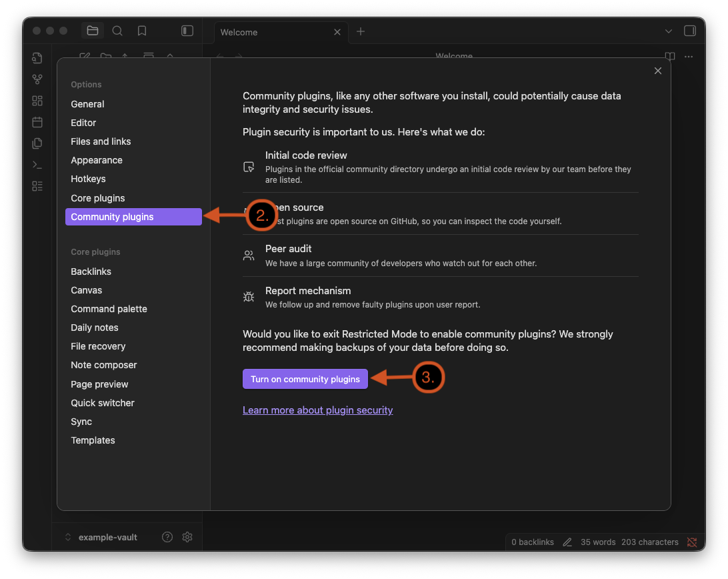728x579 pixels.
Task: Click the Peer audit people icon
Action: [249, 255]
